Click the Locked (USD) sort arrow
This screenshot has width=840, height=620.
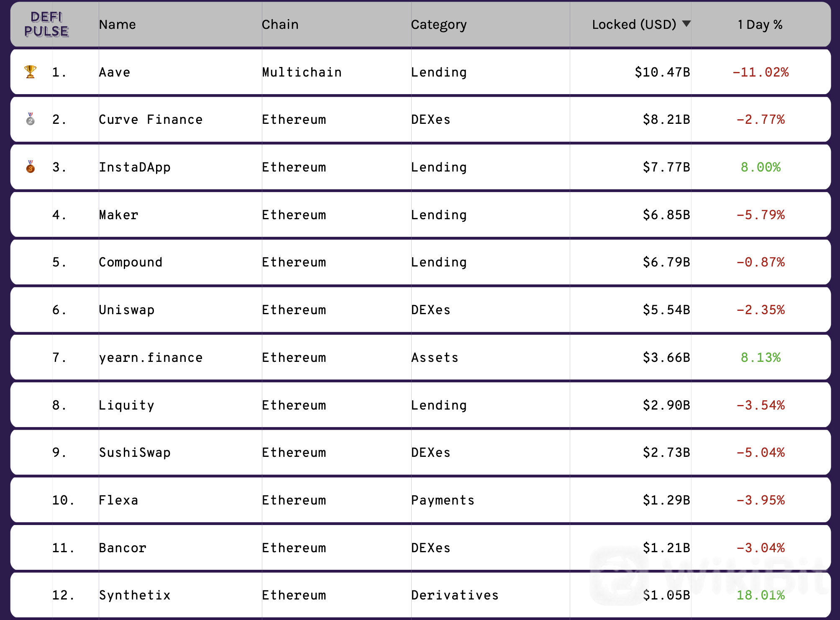(x=686, y=23)
